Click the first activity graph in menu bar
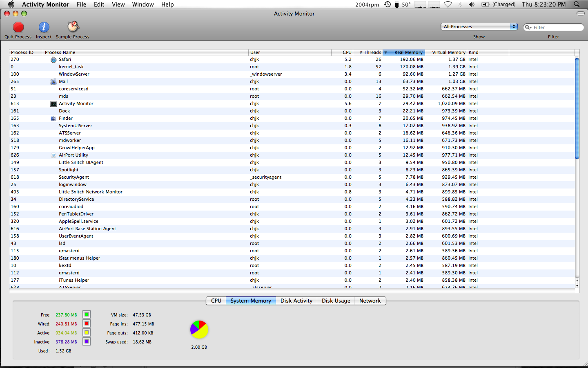Screen dimensions: 588x368 coord(420,4)
